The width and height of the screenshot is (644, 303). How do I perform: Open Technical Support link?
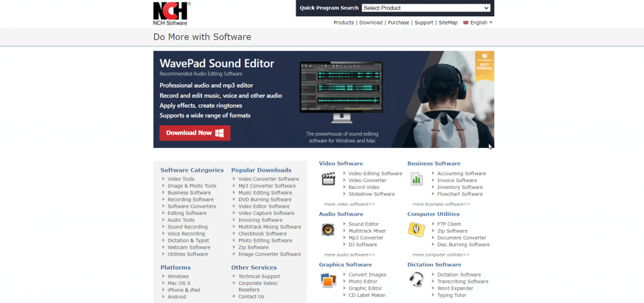(x=259, y=277)
